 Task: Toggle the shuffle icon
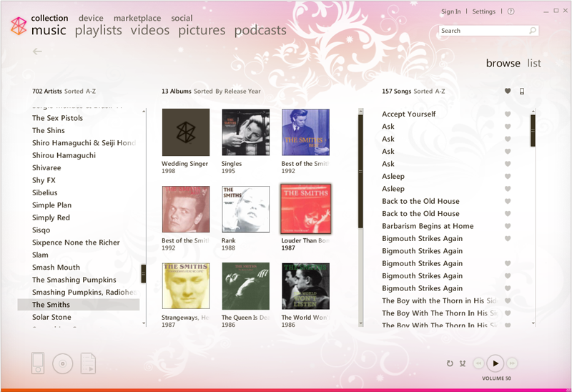point(463,363)
